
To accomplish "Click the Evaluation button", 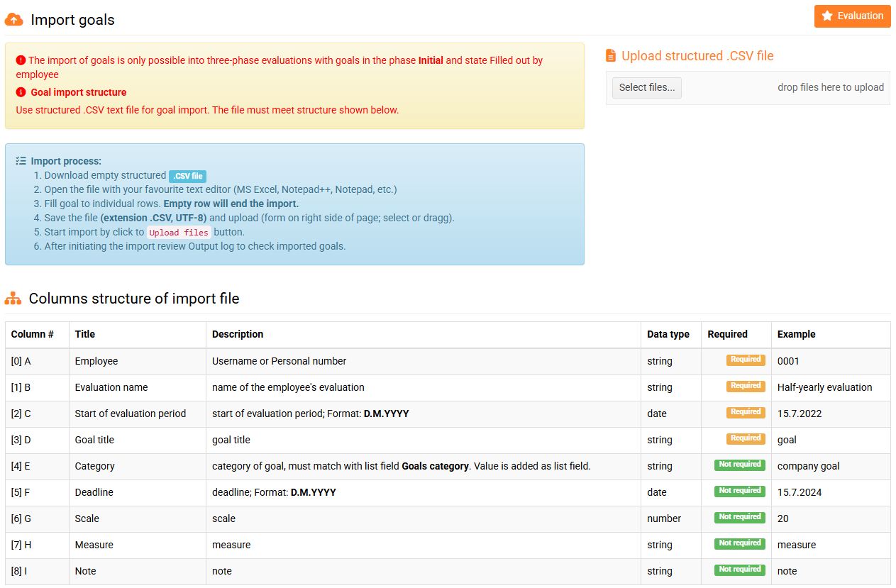I will pyautogui.click(x=852, y=16).
